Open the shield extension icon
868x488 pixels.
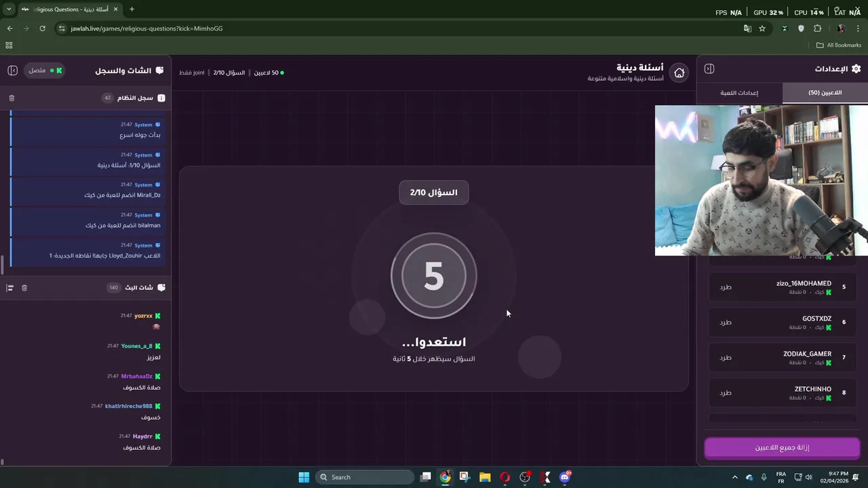801,28
